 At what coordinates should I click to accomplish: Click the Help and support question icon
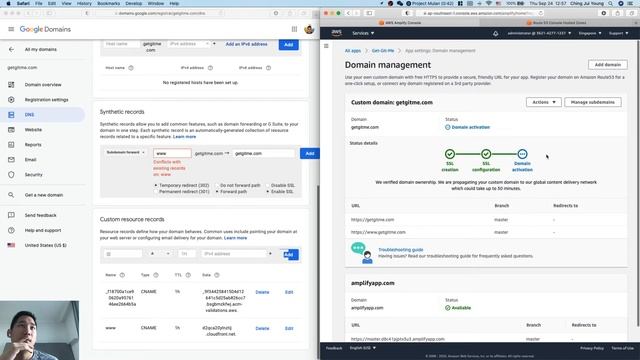pyautogui.click(x=11, y=230)
